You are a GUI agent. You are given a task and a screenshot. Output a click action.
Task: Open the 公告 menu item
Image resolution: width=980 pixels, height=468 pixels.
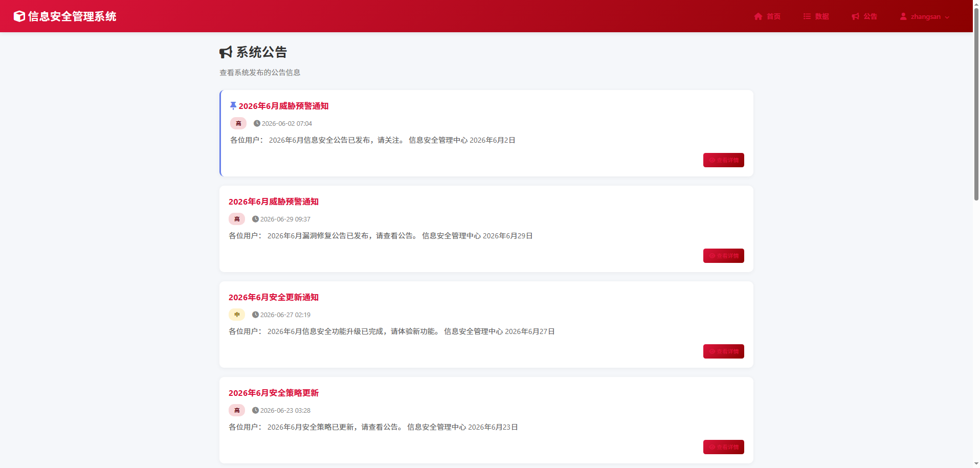click(864, 16)
